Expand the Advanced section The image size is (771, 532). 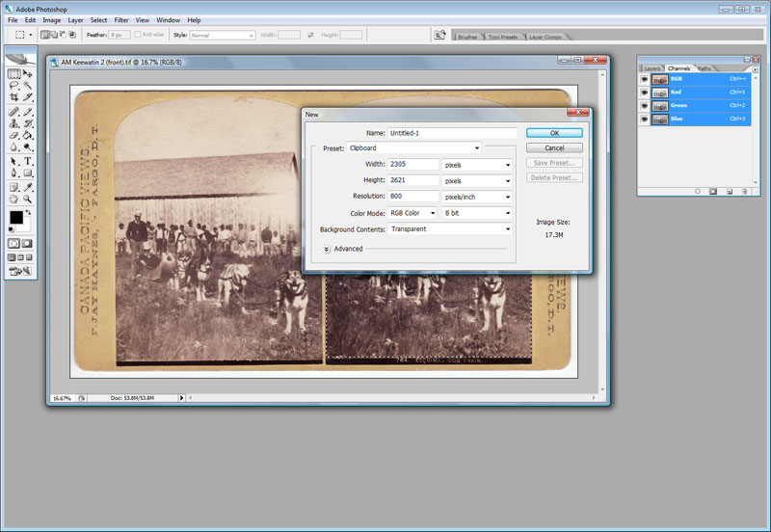(327, 249)
